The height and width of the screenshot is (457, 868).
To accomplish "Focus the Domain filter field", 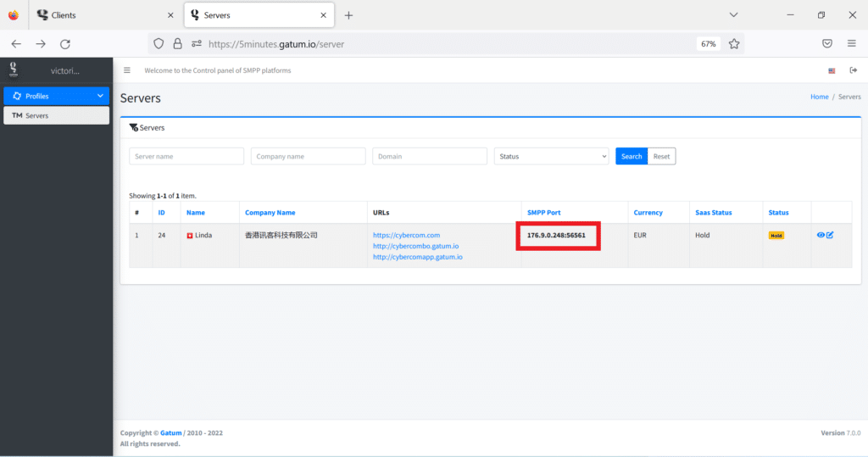I will pos(430,156).
